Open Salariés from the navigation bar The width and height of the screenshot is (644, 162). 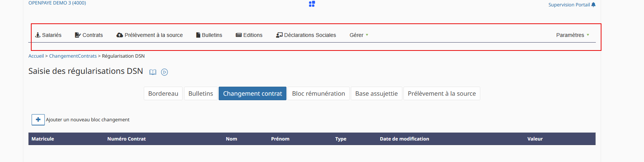point(48,35)
